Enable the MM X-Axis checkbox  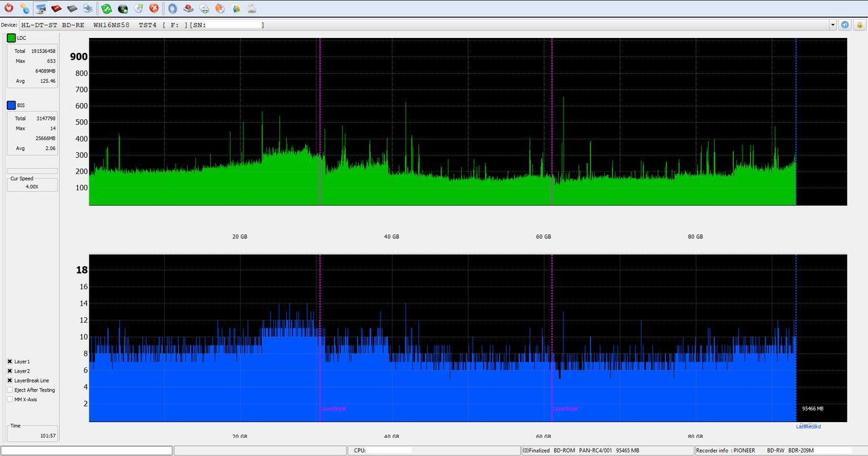(10, 399)
